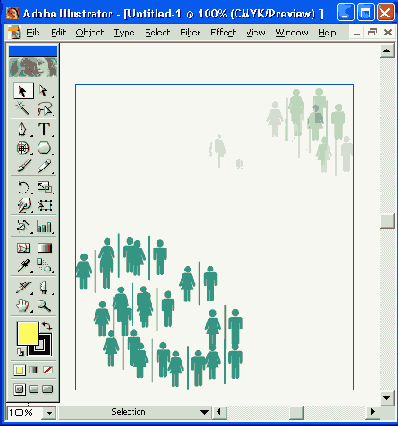Switch to None fill mode

coord(48,370)
